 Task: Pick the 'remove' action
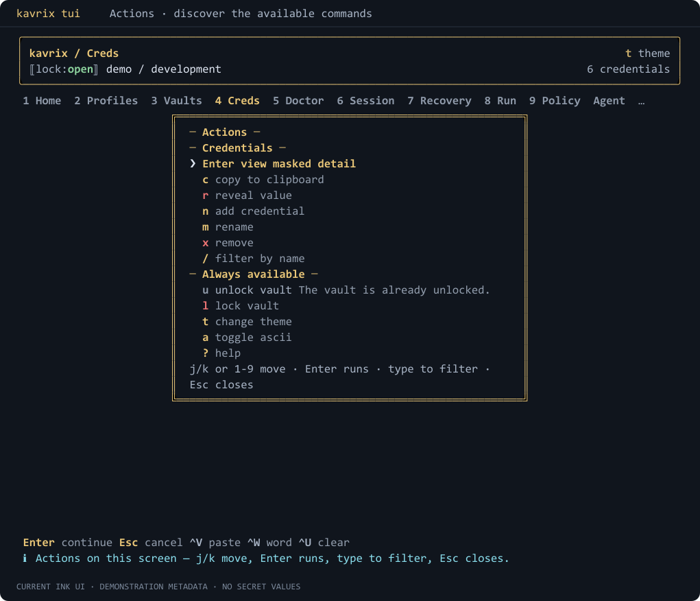tap(228, 243)
